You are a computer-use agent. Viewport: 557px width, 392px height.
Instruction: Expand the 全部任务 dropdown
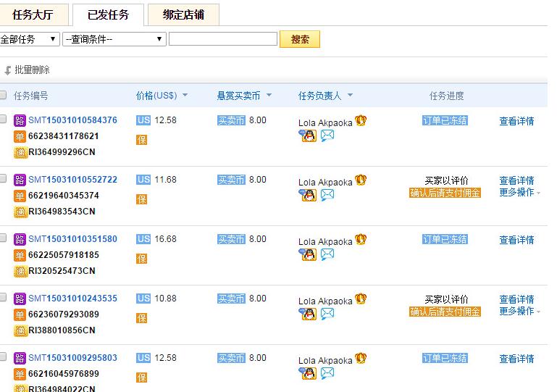pos(30,39)
